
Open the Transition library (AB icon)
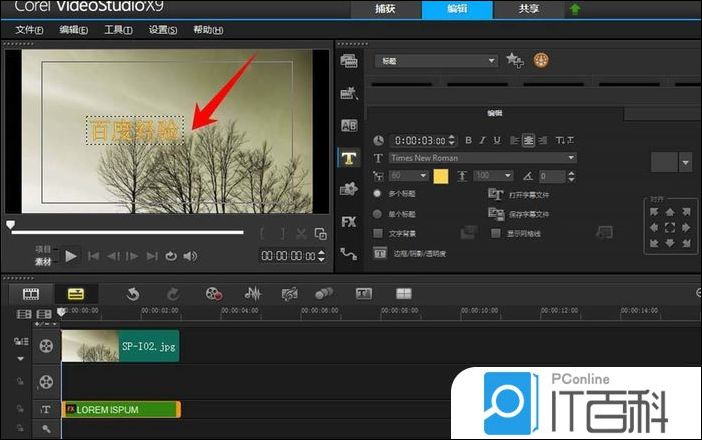point(349,125)
